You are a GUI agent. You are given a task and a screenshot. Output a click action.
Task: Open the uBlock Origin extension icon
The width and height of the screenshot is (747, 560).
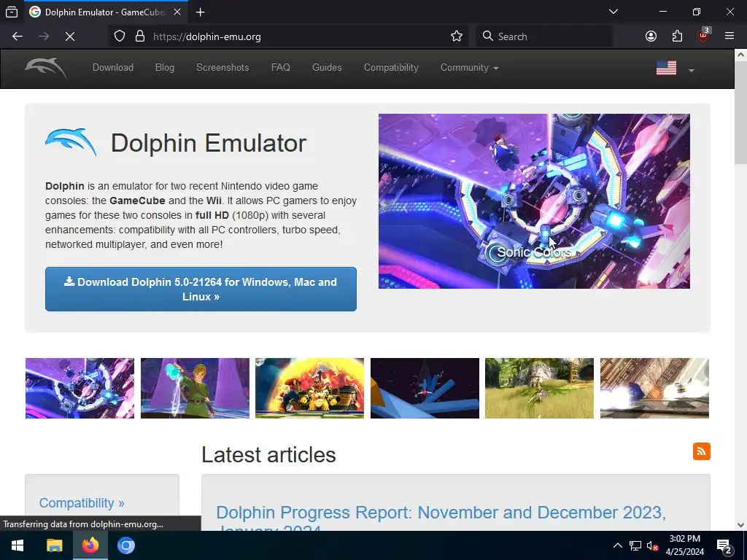coord(704,35)
